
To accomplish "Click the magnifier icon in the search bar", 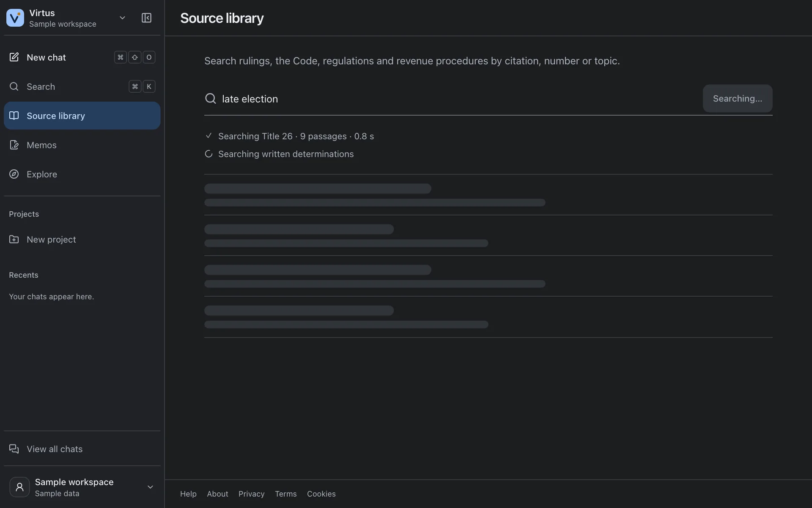I will pyautogui.click(x=211, y=99).
